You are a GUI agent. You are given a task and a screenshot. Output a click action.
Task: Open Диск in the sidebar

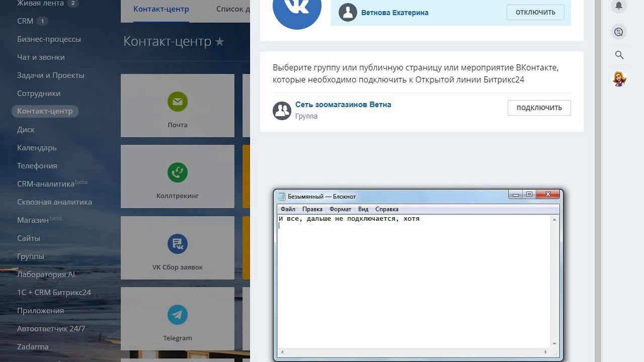click(x=26, y=130)
